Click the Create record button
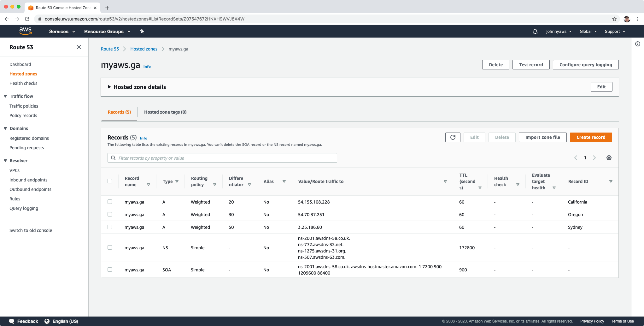This screenshot has height=326, width=644. [591, 137]
